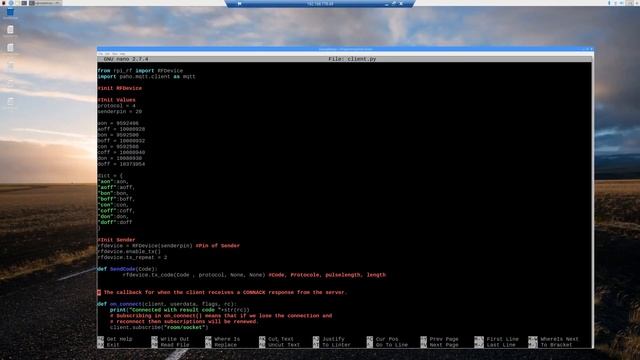This screenshot has width=640, height=360.
Task: Open the terminal launcher in the taskbar
Action: 24,3
